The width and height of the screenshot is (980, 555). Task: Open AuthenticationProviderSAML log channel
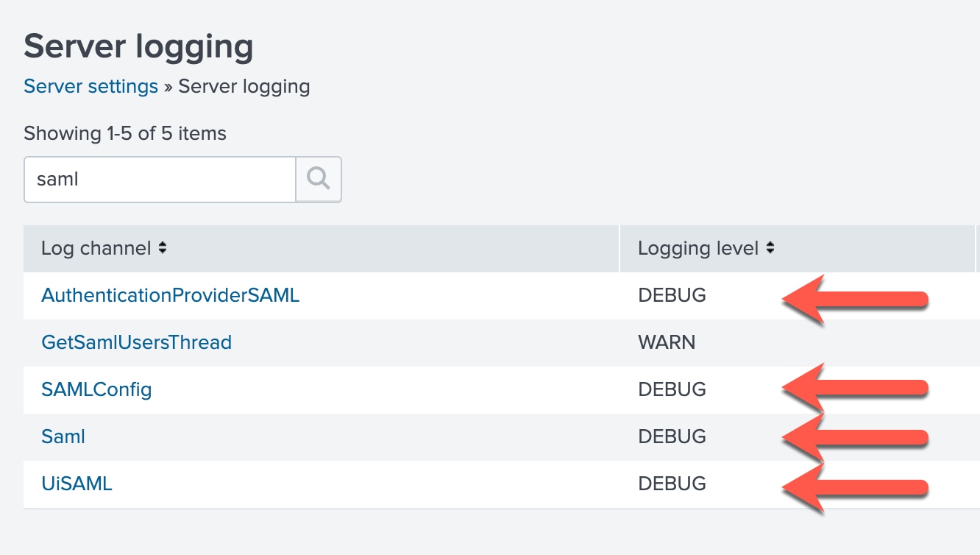171,296
